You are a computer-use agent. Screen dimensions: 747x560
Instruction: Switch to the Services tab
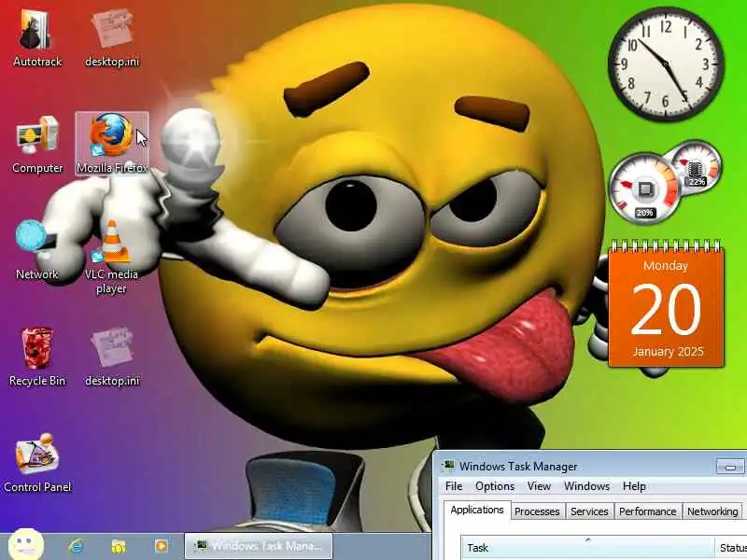pos(589,511)
